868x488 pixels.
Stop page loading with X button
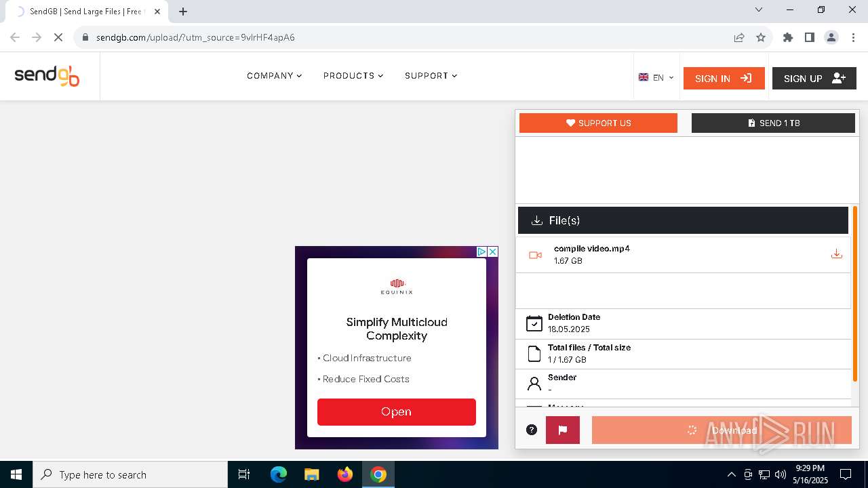[58, 37]
